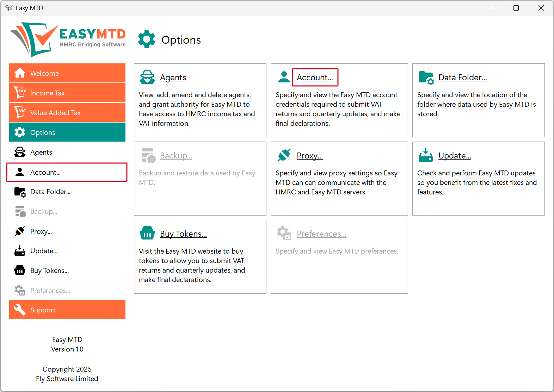Select Backup... in the sidebar

pos(67,211)
